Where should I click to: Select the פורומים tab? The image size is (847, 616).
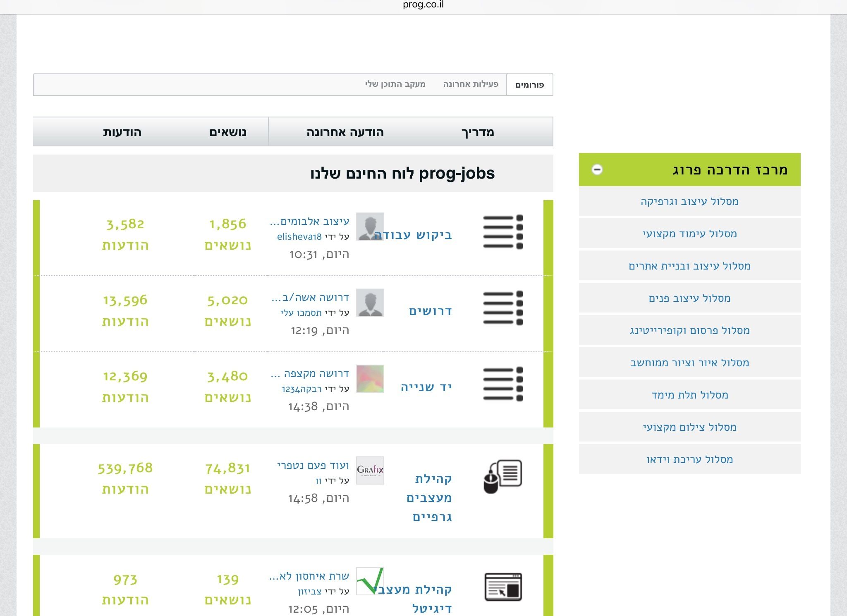pos(529,85)
